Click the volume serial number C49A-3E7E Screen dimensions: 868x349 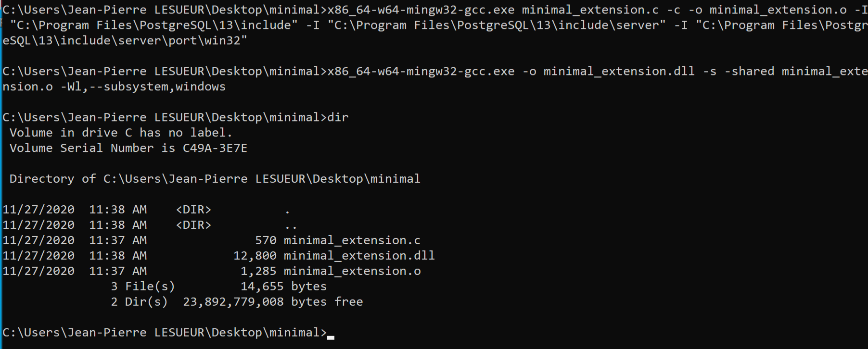(x=215, y=148)
